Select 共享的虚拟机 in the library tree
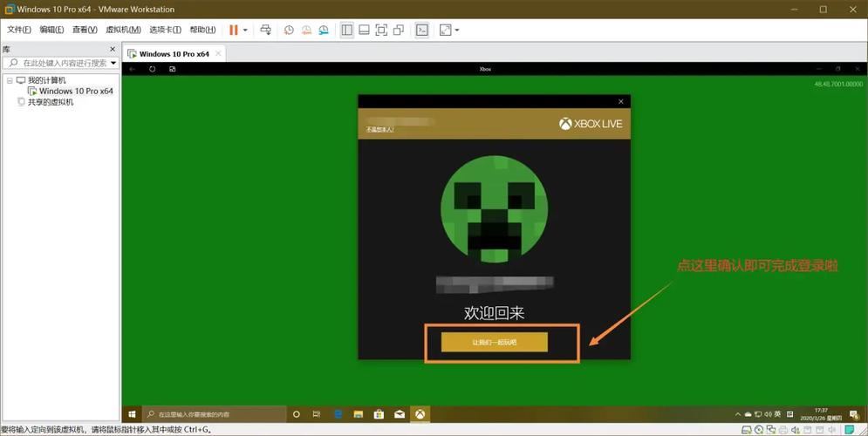This screenshot has height=436, width=868. [x=51, y=102]
